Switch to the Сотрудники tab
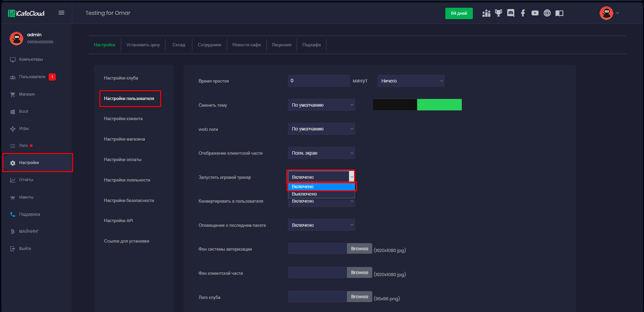Image resolution: width=644 pixels, height=312 pixels. [x=209, y=45]
